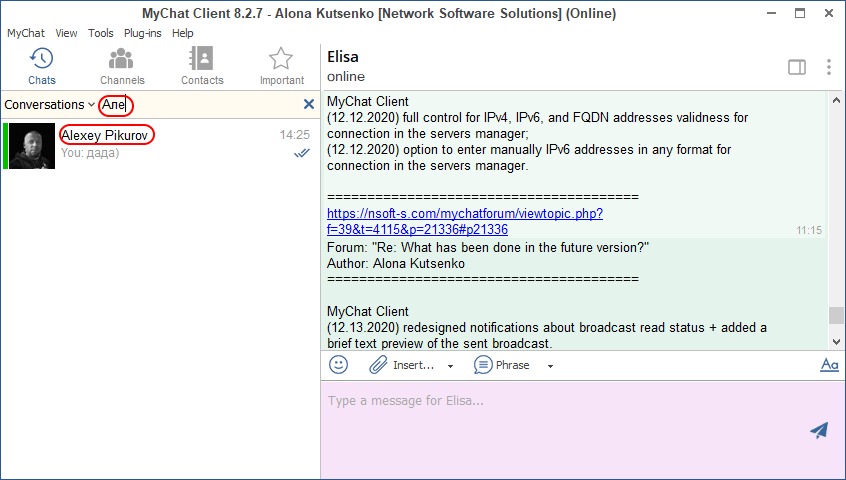846x480 pixels.
Task: Maximize the MyChat Client window
Action: pyautogui.click(x=800, y=13)
